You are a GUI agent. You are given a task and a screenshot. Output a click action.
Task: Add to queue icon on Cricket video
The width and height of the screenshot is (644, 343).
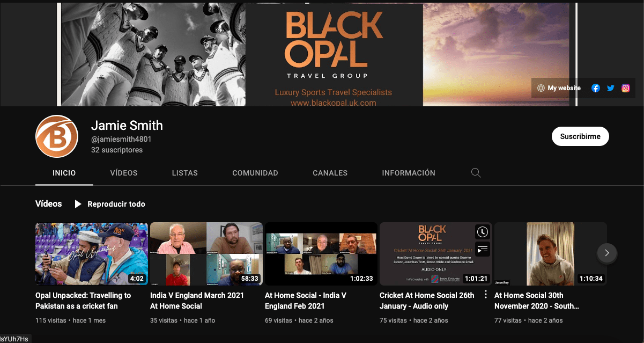click(483, 249)
